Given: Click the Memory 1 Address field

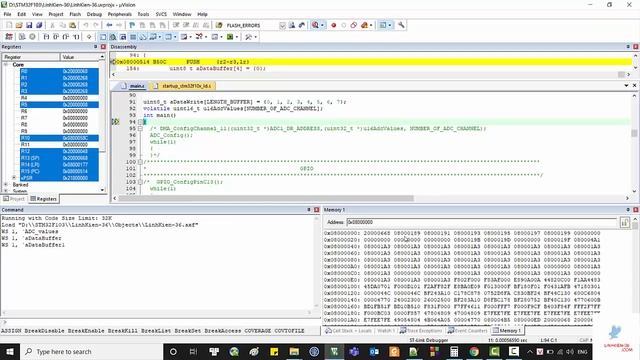Looking at the screenshot, I should 482,222.
